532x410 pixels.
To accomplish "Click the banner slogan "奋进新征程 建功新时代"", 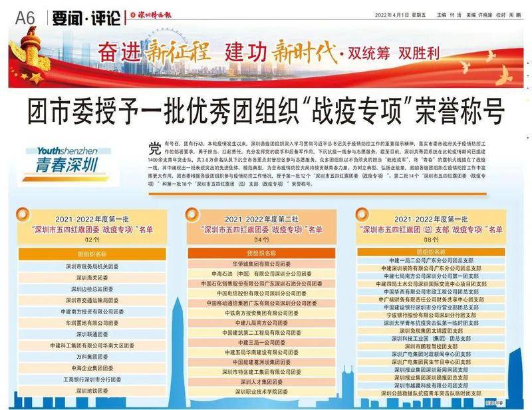I will [x=217, y=53].
